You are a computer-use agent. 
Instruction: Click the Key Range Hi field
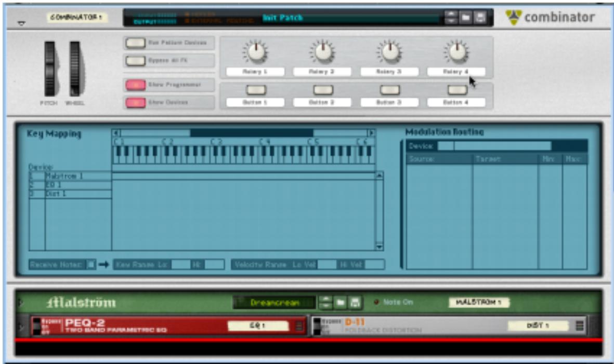pyautogui.click(x=214, y=265)
